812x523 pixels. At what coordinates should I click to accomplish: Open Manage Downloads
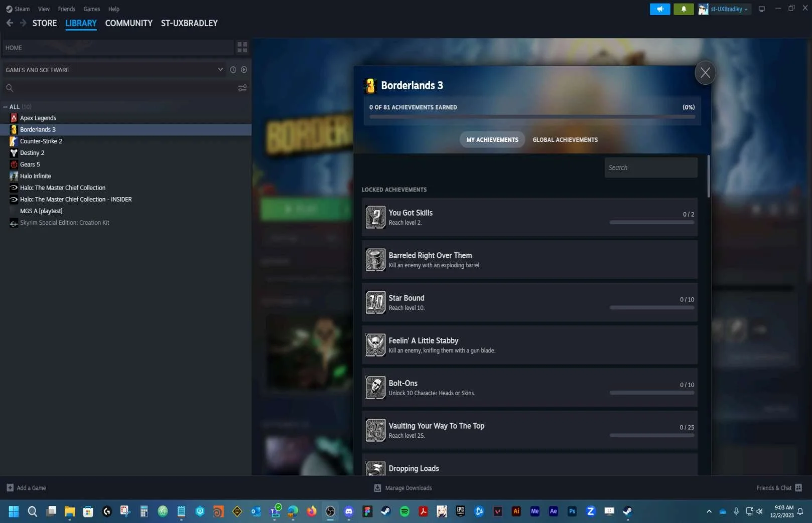409,488
